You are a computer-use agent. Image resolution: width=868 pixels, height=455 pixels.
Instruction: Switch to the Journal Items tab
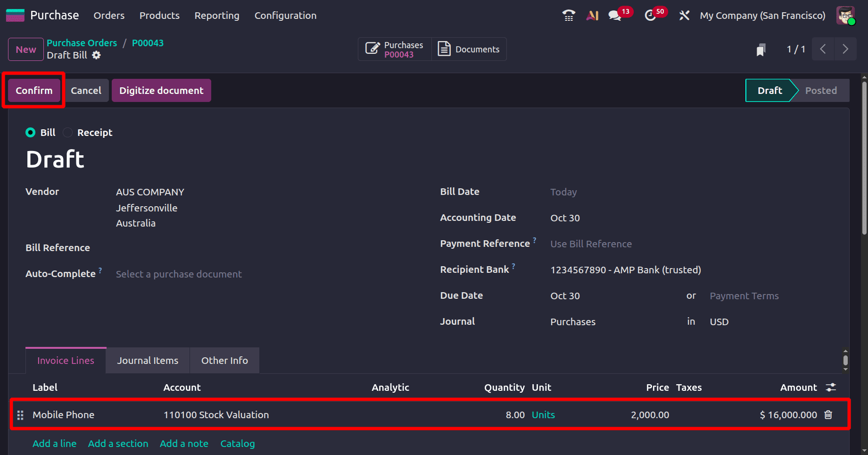click(147, 360)
